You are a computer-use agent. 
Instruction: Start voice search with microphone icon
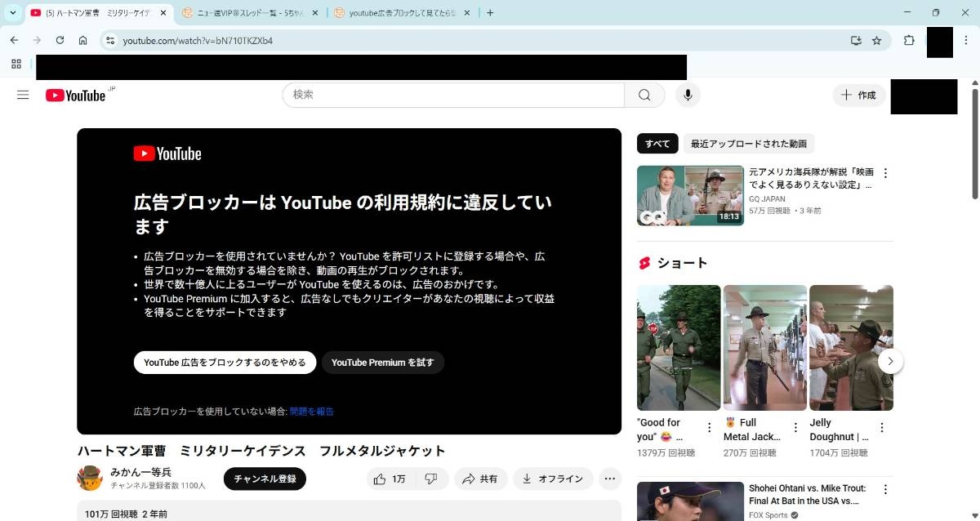pyautogui.click(x=688, y=95)
